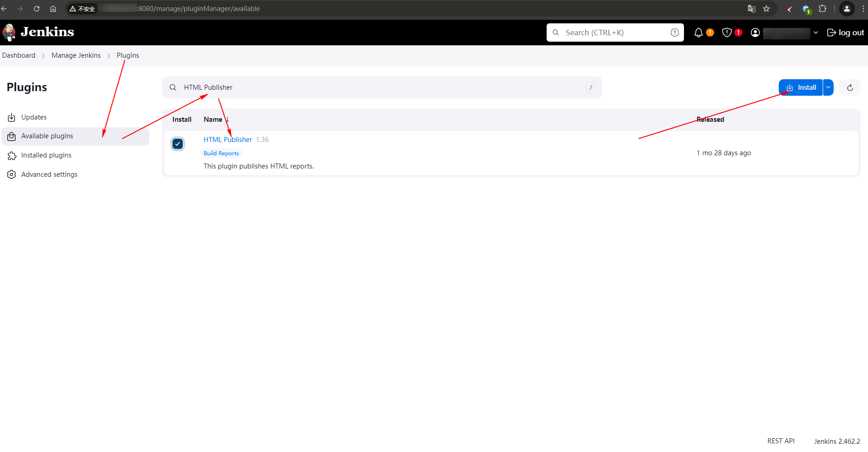868x452 pixels.
Task: Uncheck the HTML Publisher install checkbox
Action: tap(178, 144)
